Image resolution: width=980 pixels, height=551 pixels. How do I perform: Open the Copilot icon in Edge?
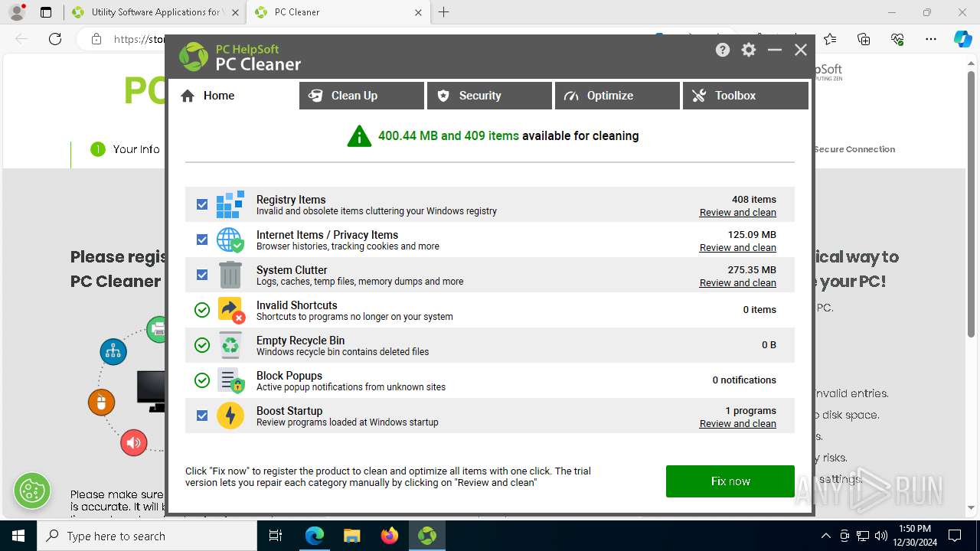(x=962, y=39)
